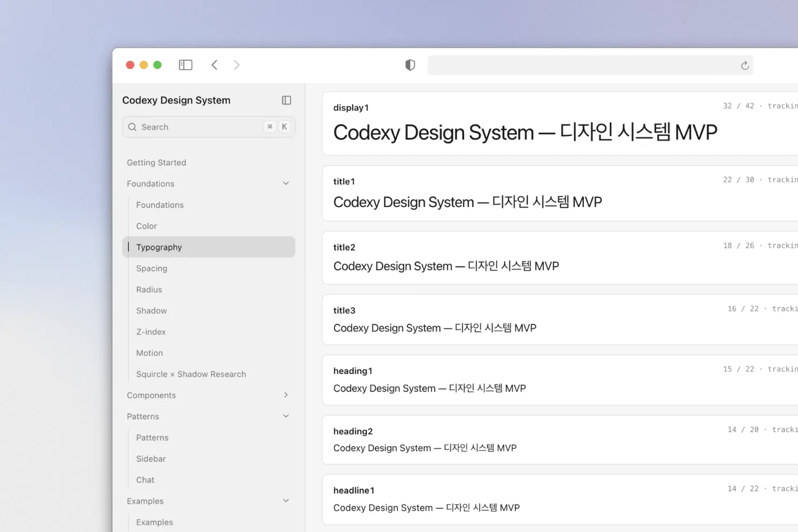Open the Examples sub-page
This screenshot has height=532, width=798.
coord(154,522)
